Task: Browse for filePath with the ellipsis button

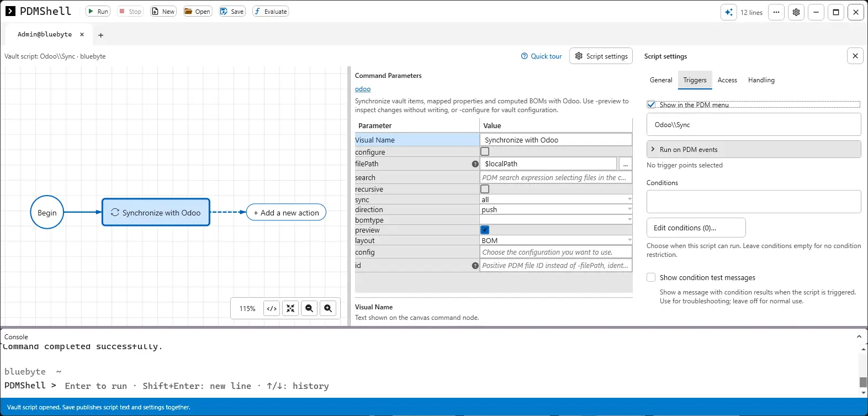Action: 625,164
